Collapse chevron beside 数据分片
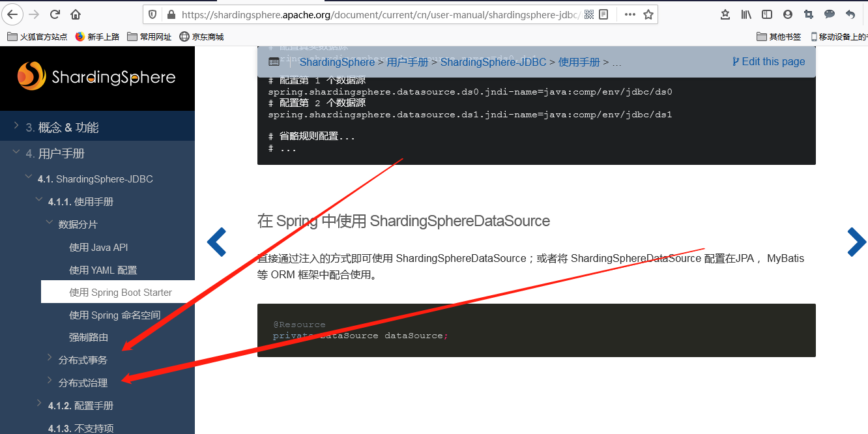 [x=50, y=223]
